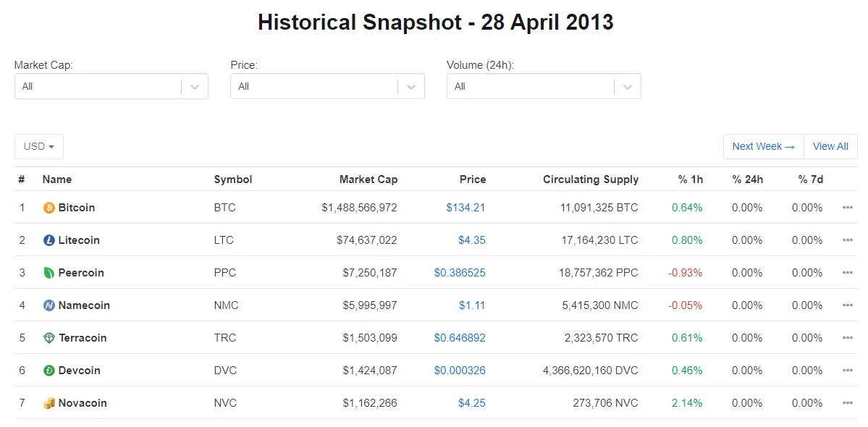Click the Terracoin logo icon
868x427 pixels.
(x=49, y=338)
